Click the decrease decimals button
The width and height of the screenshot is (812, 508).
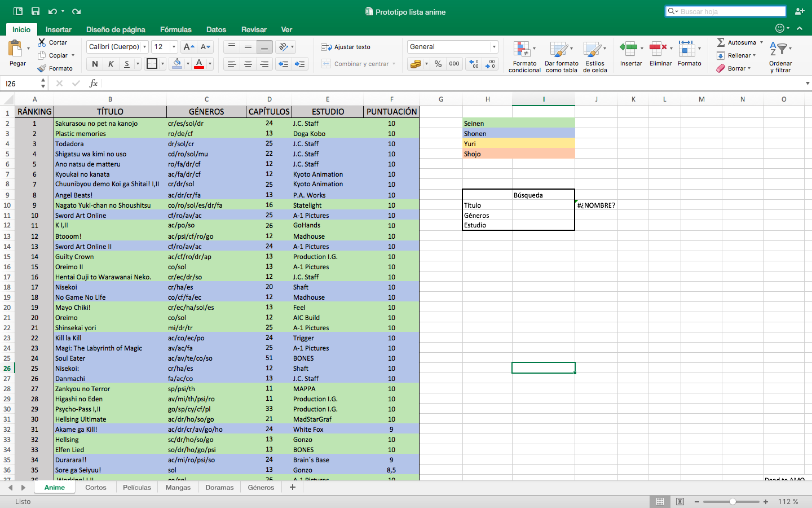tap(491, 64)
